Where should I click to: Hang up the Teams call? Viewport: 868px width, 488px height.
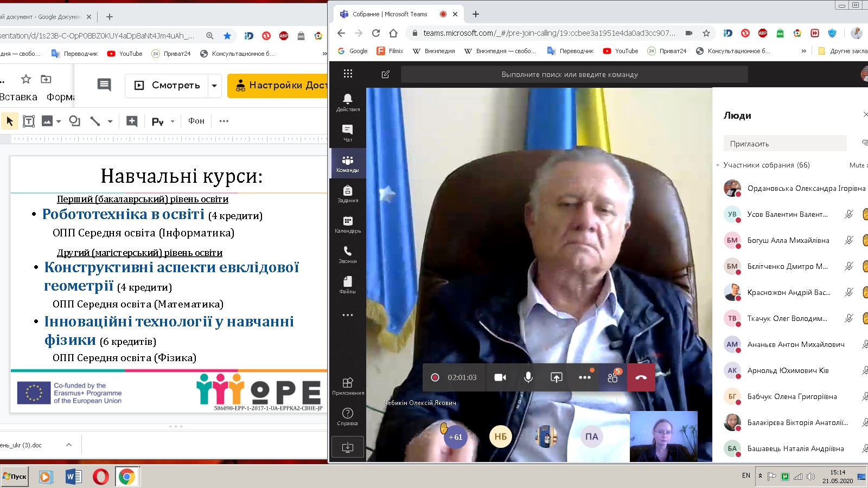[641, 377]
